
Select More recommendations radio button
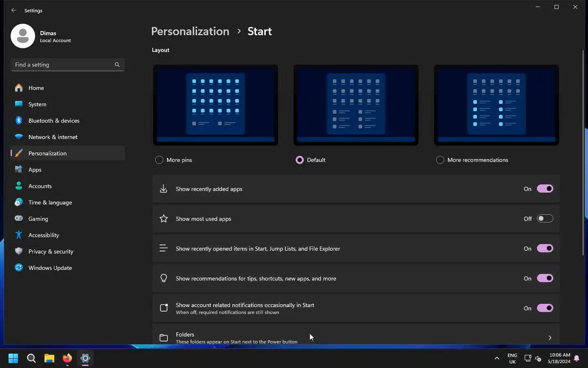440,160
